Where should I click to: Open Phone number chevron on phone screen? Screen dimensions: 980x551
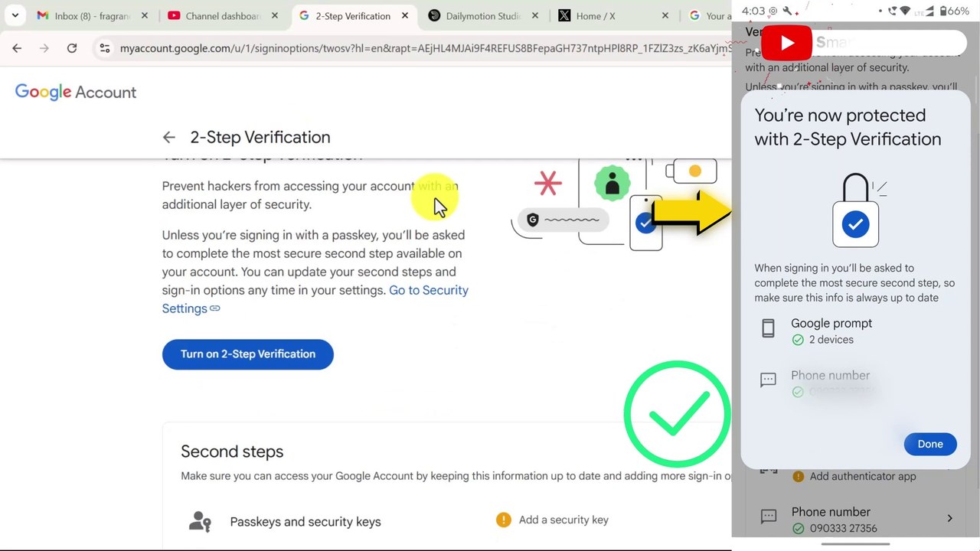pyautogui.click(x=949, y=518)
